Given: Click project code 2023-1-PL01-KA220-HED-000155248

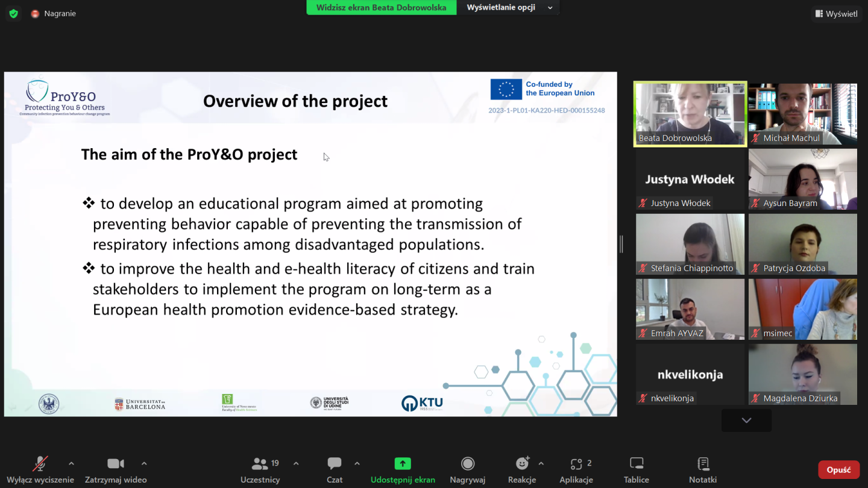Looking at the screenshot, I should click(547, 111).
